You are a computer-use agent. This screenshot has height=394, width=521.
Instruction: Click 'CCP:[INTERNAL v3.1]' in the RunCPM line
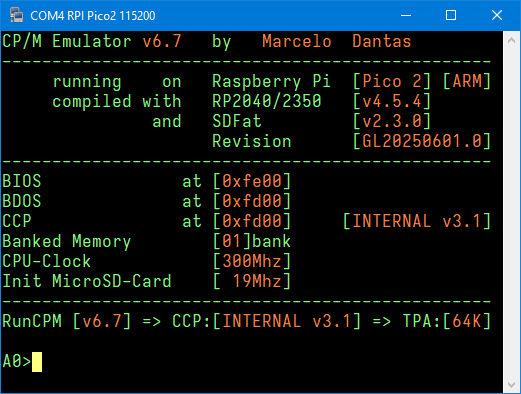click(x=267, y=321)
